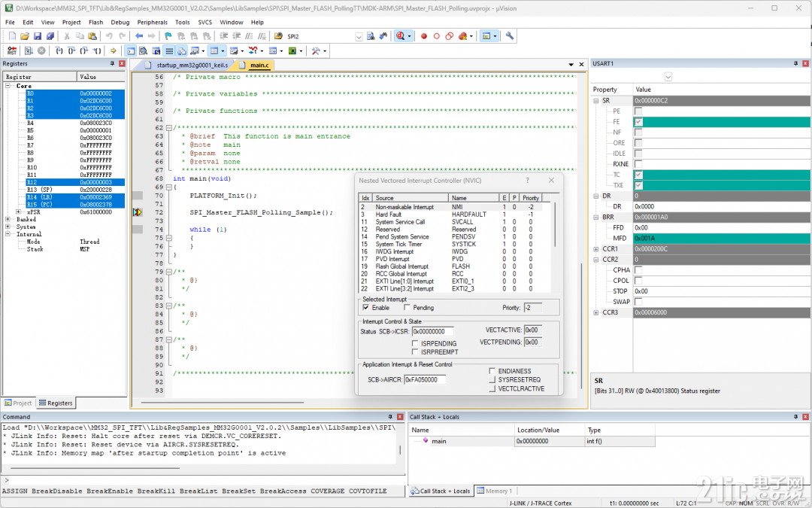The image size is (812, 508).
Task: Click the code editor horizontal scrollbar
Action: 222,402
